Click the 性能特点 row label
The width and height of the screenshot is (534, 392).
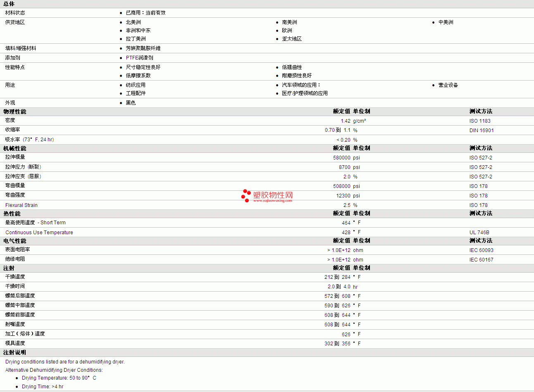click(x=15, y=67)
